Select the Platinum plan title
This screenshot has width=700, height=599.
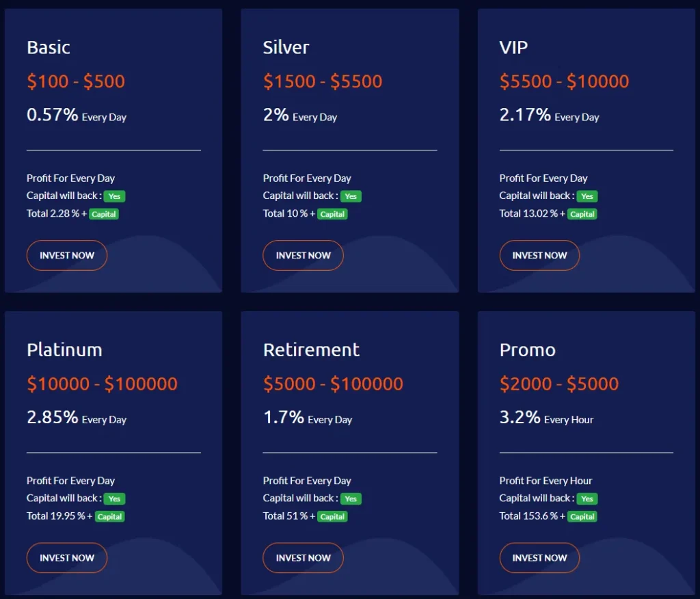coord(64,350)
